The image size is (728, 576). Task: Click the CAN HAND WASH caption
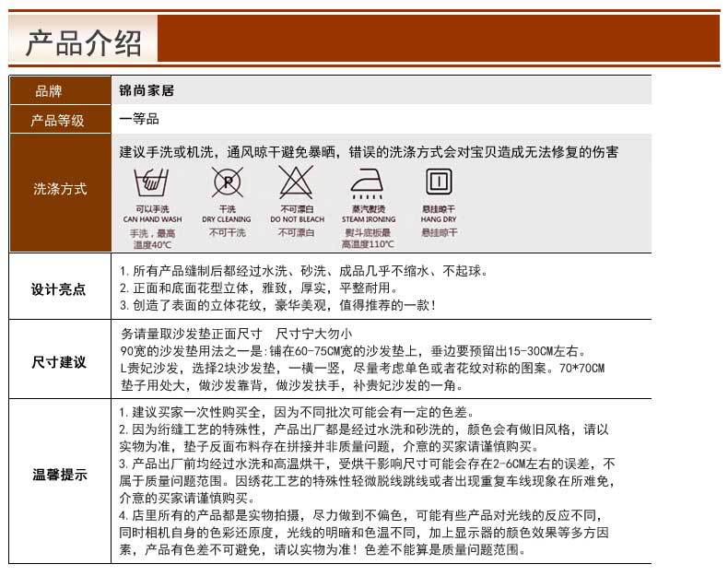click(152, 220)
